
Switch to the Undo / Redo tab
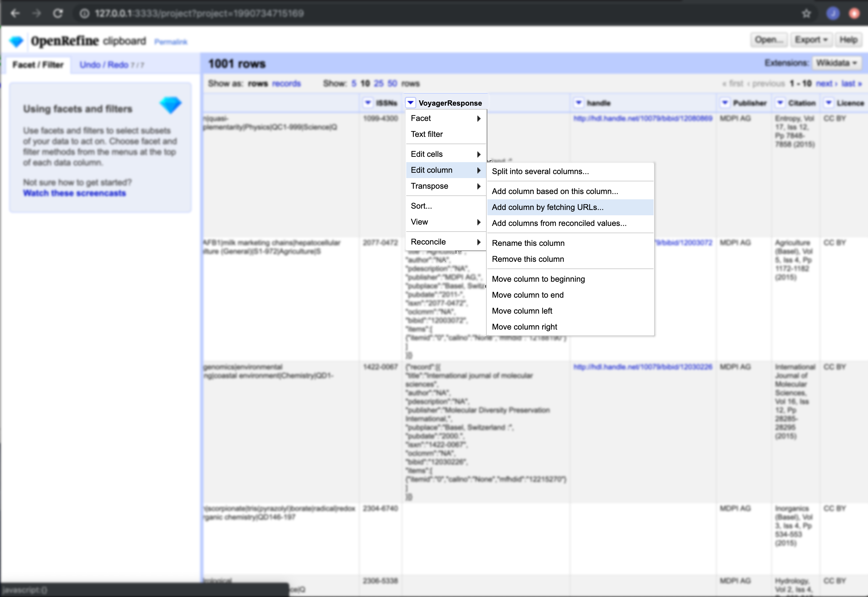point(111,65)
